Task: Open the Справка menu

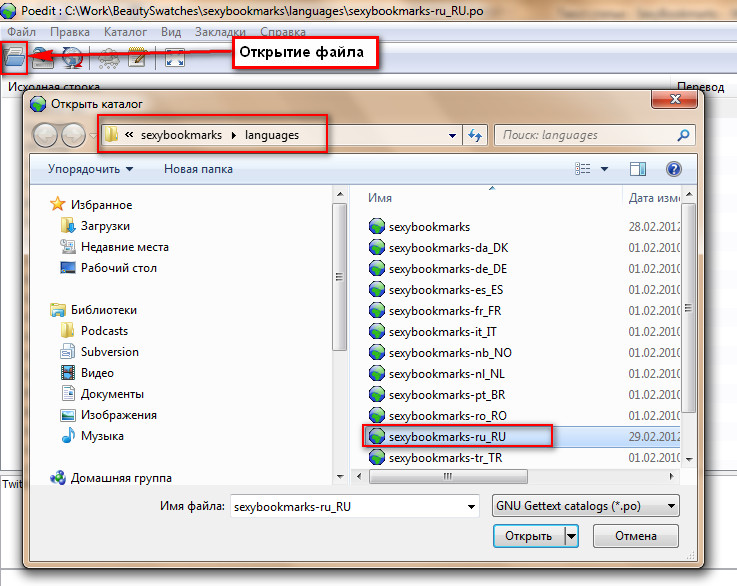Action: click(x=282, y=32)
